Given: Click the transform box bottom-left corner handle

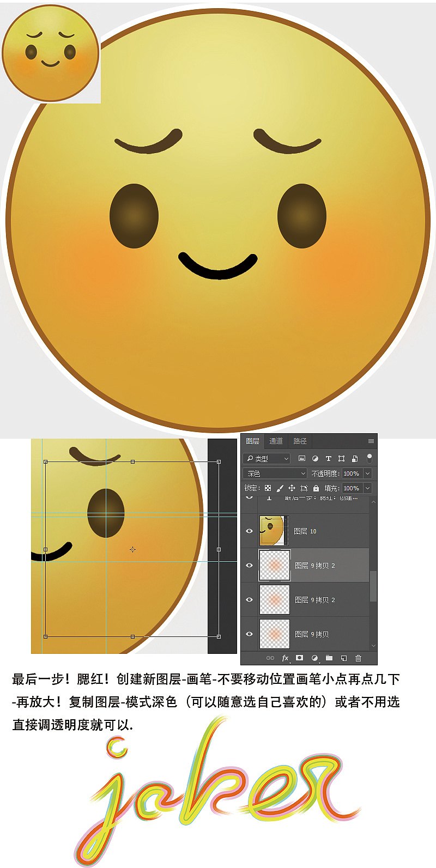Looking at the screenshot, I should (45, 636).
